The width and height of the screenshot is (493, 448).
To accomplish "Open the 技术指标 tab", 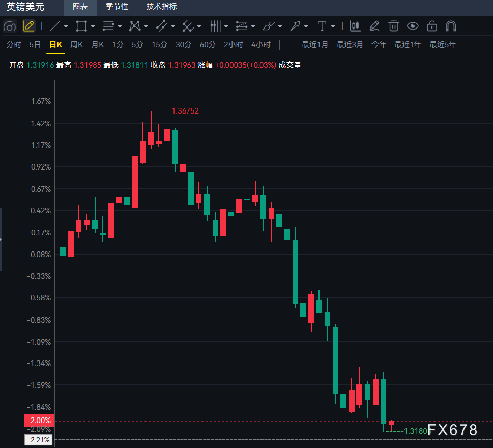I will tap(162, 7).
